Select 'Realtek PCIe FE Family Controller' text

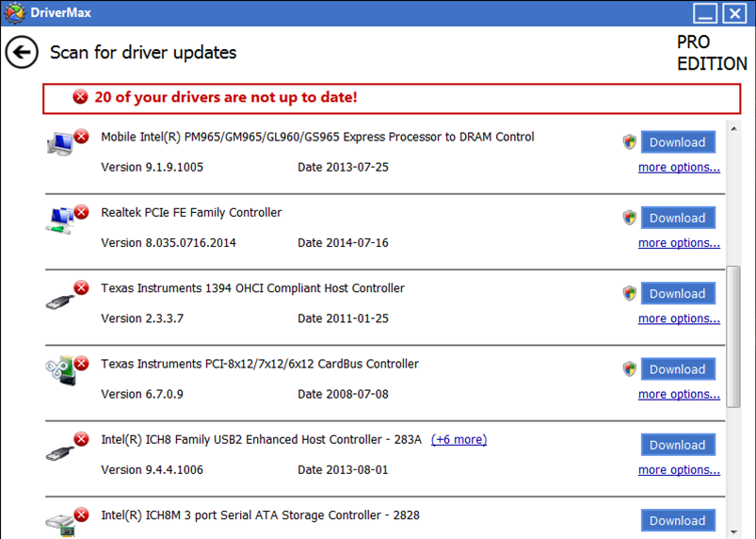click(x=191, y=213)
